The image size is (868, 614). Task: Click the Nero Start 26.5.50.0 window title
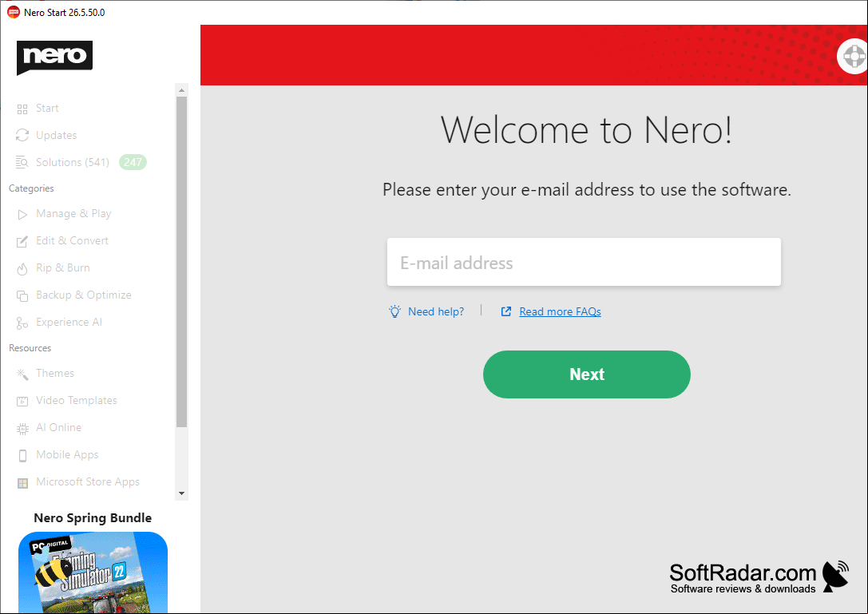tap(64, 12)
